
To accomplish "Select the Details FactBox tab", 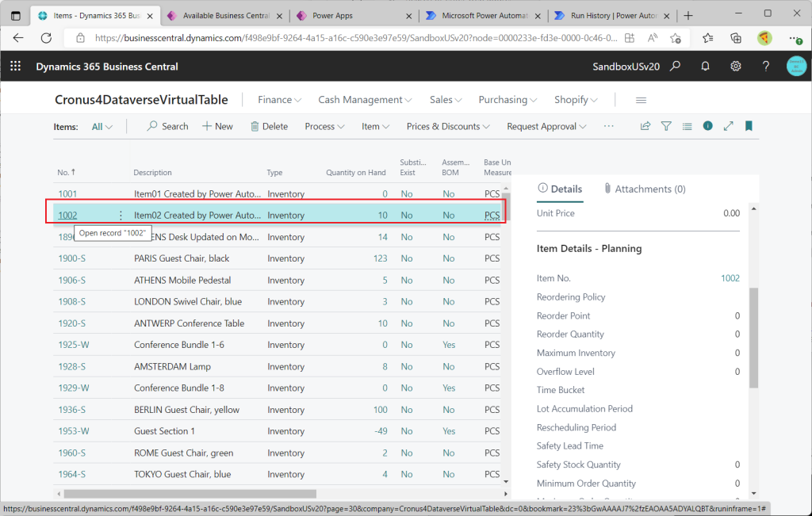I will 560,189.
